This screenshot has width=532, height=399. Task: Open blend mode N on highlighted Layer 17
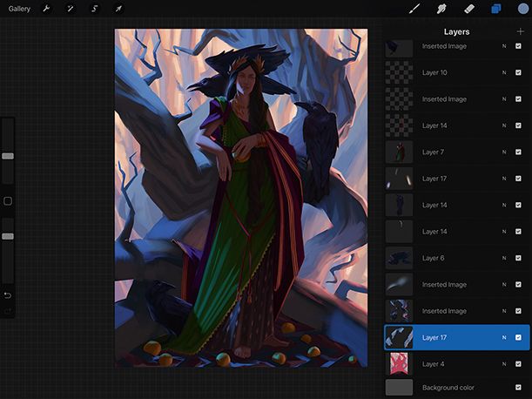pos(503,337)
